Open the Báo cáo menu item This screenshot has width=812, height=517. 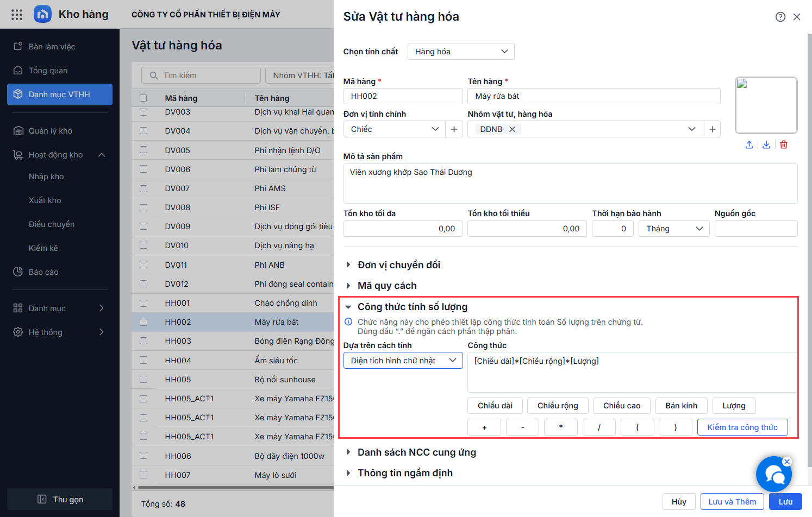[43, 272]
